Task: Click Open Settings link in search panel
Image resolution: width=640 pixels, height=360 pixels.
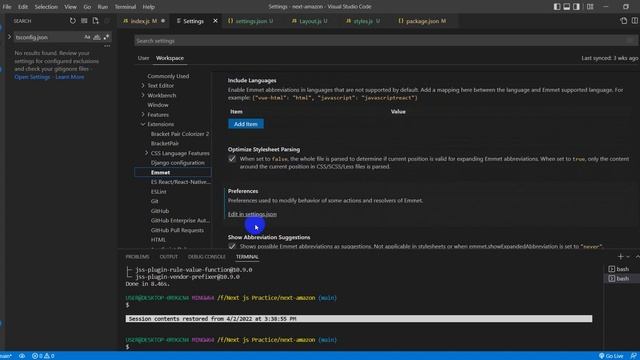Action: tap(32, 77)
